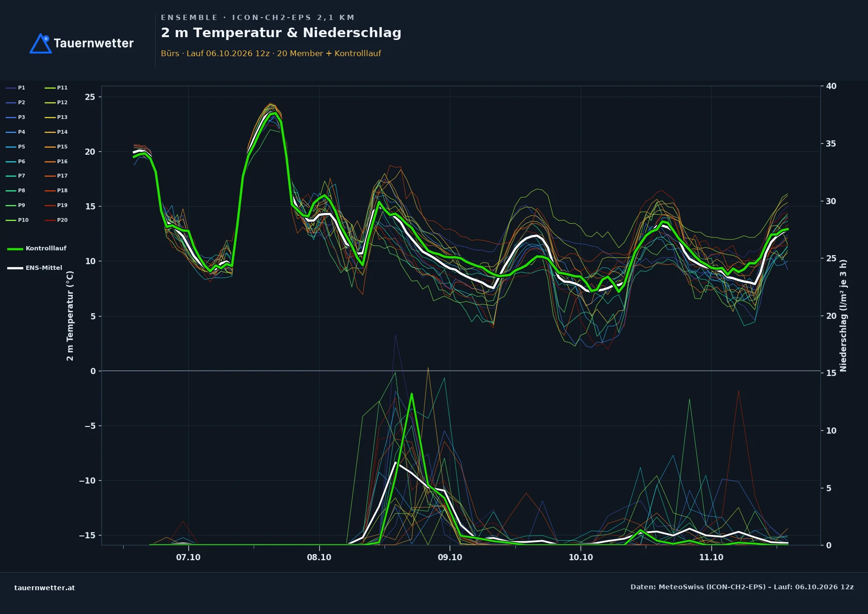Click the Tauernwetter brand name

pyautogui.click(x=94, y=43)
